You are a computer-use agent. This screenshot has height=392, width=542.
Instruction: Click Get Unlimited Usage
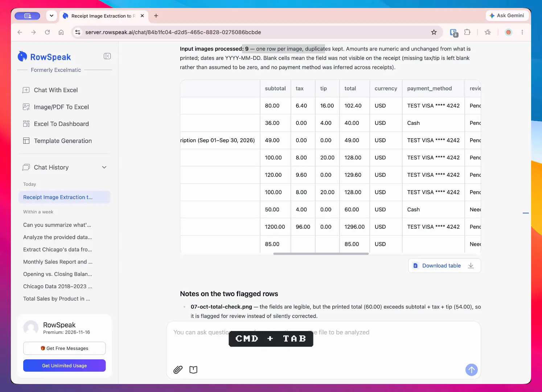point(65,366)
